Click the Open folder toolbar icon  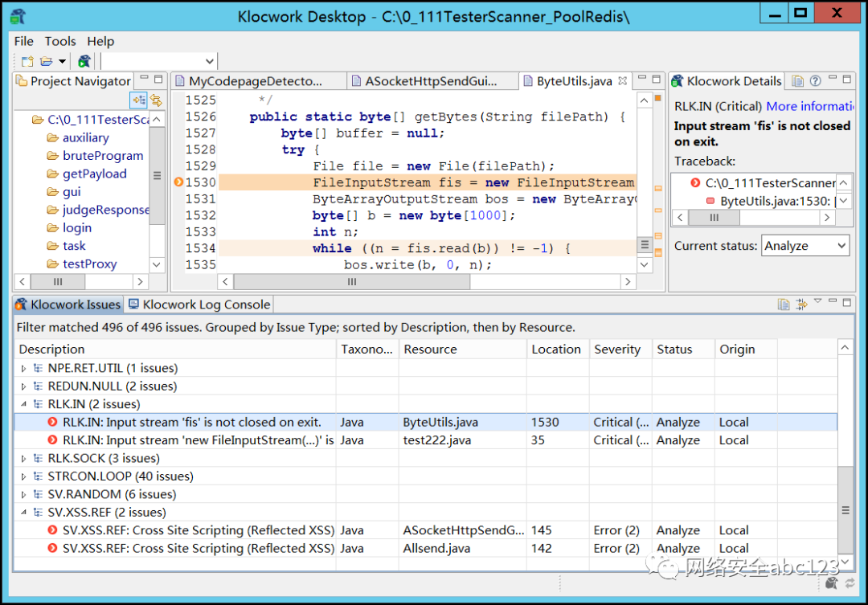click(47, 62)
